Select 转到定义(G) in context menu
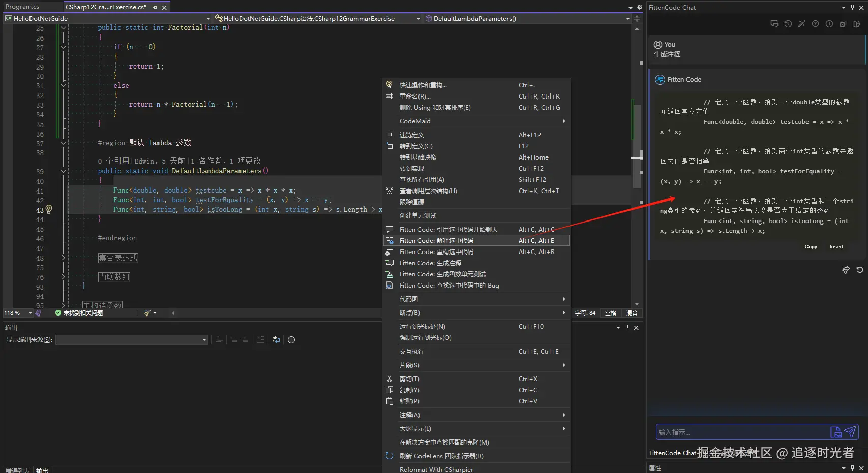The image size is (868, 473). pyautogui.click(x=476, y=146)
